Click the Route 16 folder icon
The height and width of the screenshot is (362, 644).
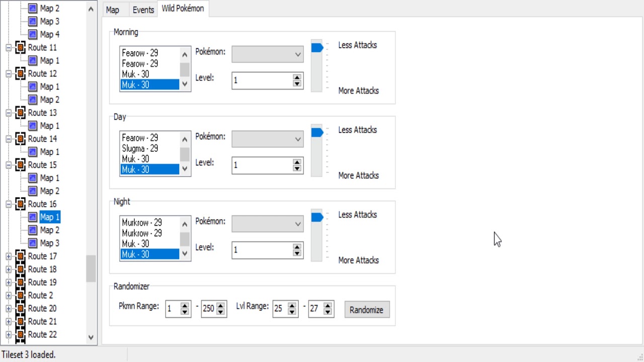21,204
